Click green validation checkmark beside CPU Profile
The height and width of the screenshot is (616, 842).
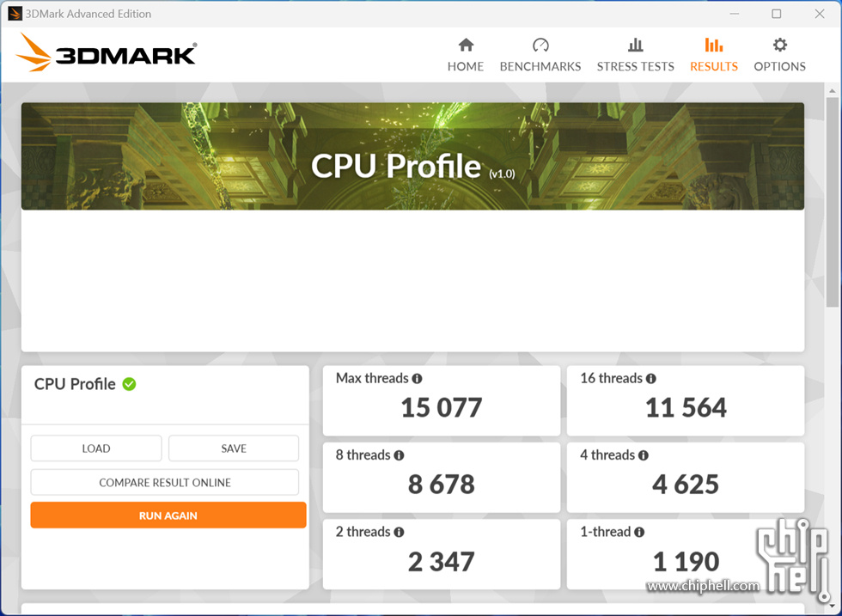(129, 384)
